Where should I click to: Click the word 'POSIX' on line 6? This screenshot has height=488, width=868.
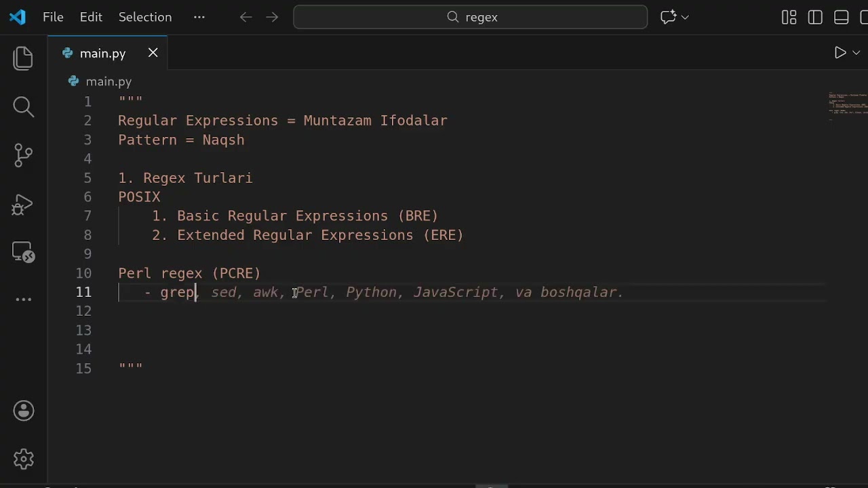139,197
